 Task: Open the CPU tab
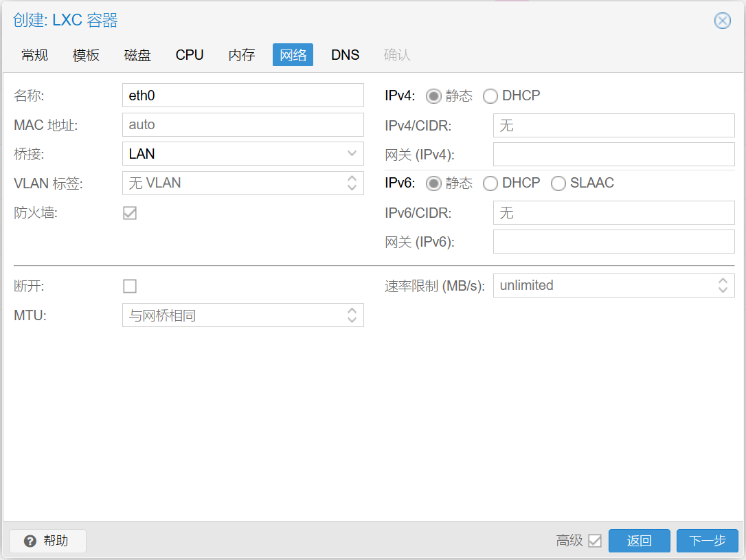click(190, 55)
